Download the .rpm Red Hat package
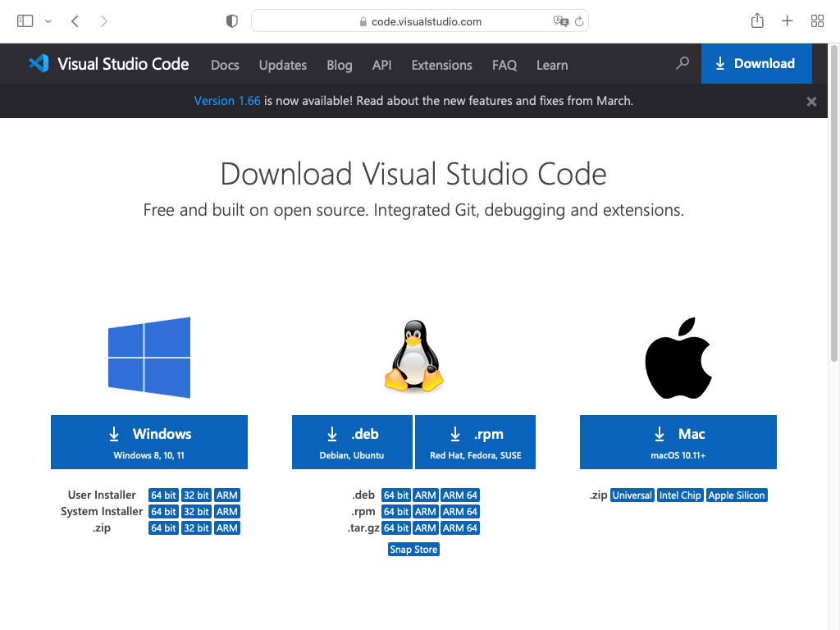The height and width of the screenshot is (630, 840). click(475, 442)
